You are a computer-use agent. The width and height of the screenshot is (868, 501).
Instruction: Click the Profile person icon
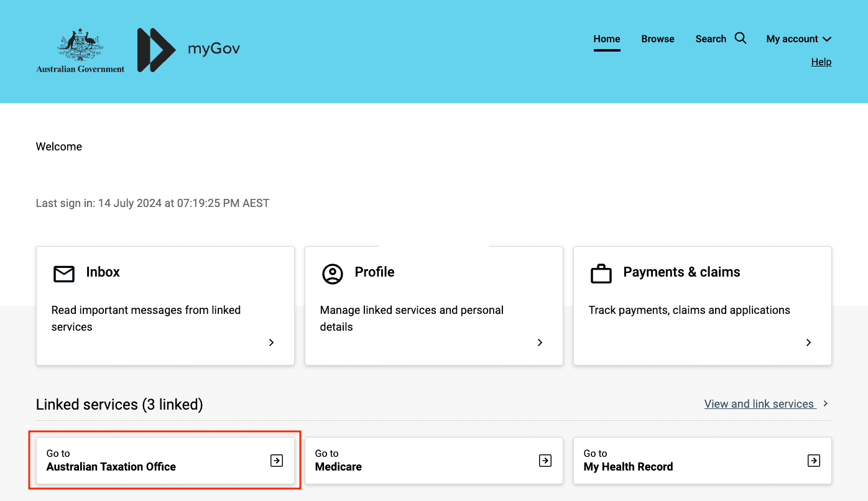[x=333, y=273]
